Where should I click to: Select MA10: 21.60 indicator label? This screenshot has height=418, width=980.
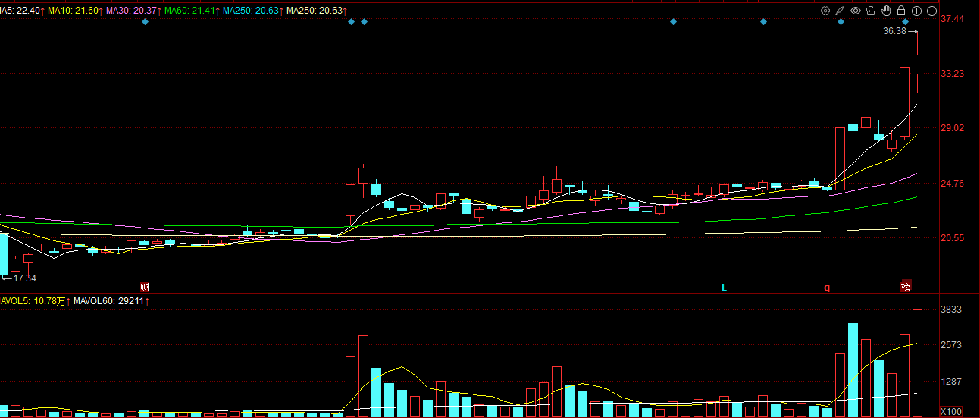coord(75,11)
